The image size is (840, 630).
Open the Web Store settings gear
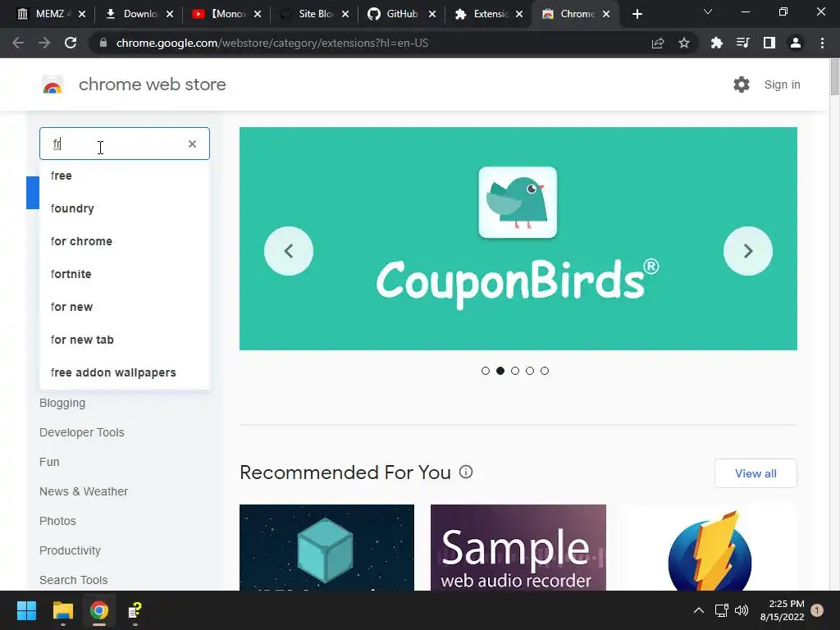(742, 84)
